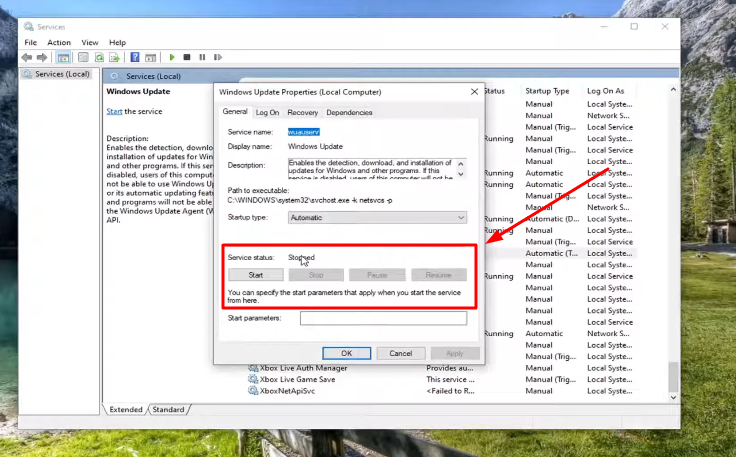Select Services (Local) in the console tree
The image size is (736, 457).
pyautogui.click(x=62, y=74)
